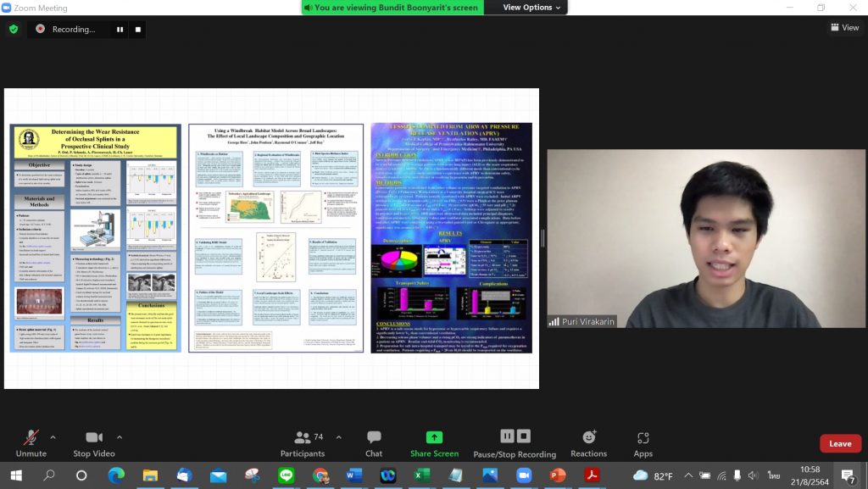
Task: Pause recording in the bottom toolbar
Action: [508, 436]
